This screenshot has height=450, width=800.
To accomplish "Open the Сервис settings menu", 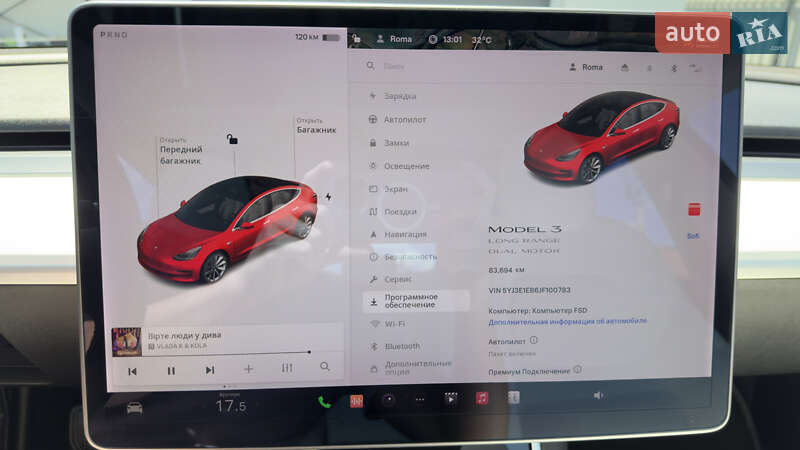I will [x=390, y=279].
